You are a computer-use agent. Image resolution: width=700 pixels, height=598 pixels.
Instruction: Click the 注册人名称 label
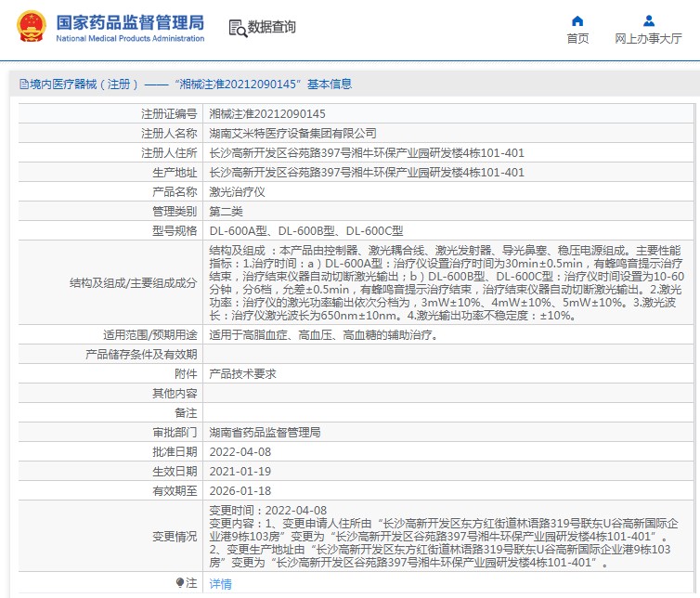[x=169, y=133]
